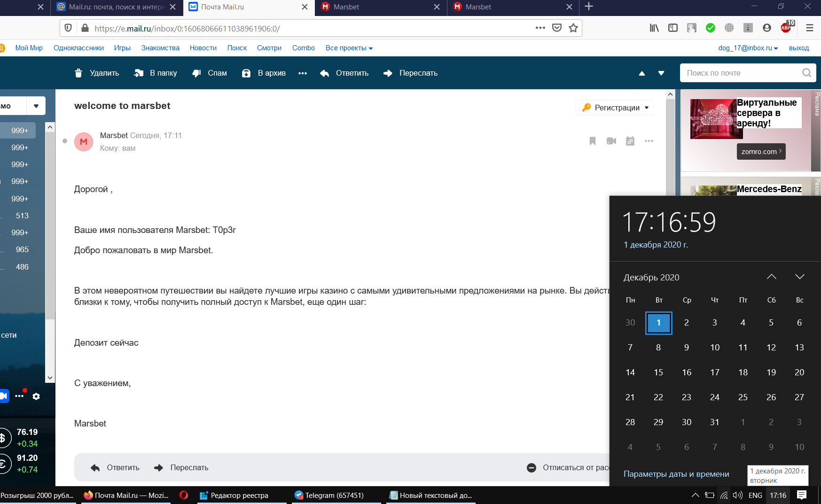Open the Combo portal link
821x504 pixels.
pos(304,48)
